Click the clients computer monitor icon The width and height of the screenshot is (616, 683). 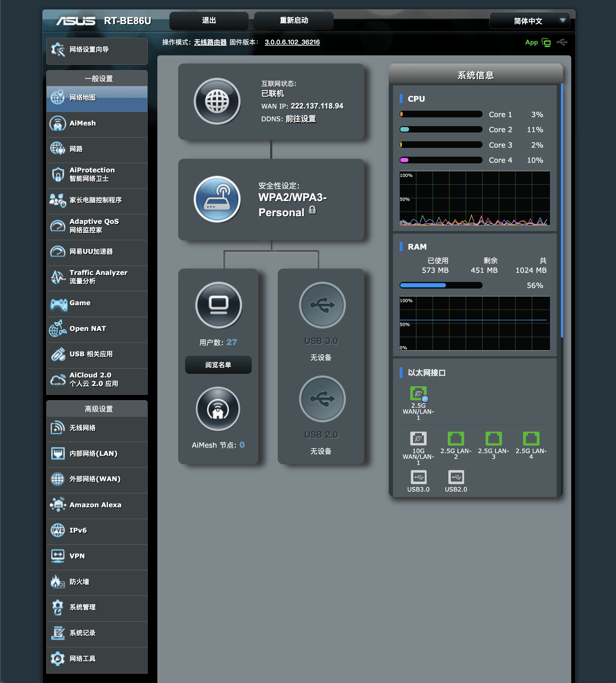[x=218, y=305]
